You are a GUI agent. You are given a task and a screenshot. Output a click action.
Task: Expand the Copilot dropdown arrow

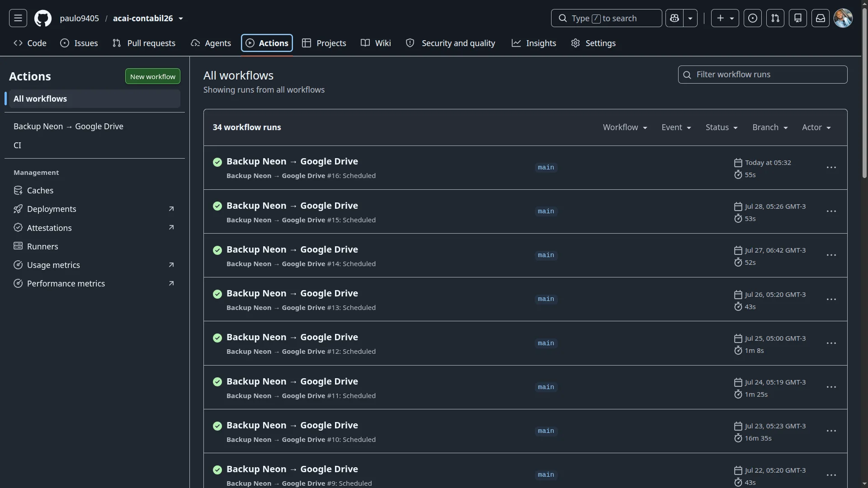[690, 18]
